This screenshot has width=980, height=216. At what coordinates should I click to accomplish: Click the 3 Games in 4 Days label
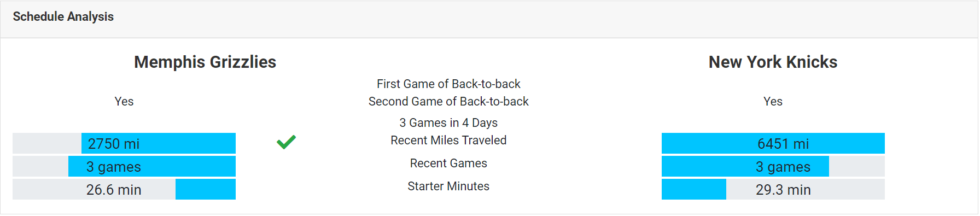pyautogui.click(x=448, y=122)
